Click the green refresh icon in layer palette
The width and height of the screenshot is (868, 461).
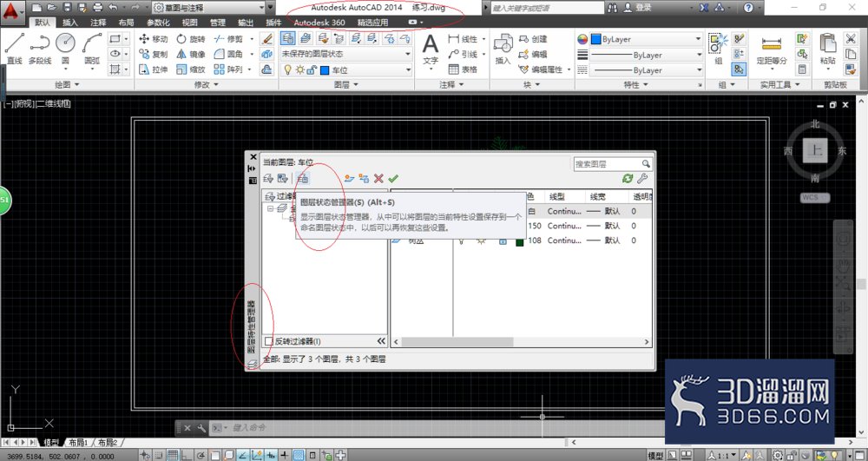[x=628, y=178]
